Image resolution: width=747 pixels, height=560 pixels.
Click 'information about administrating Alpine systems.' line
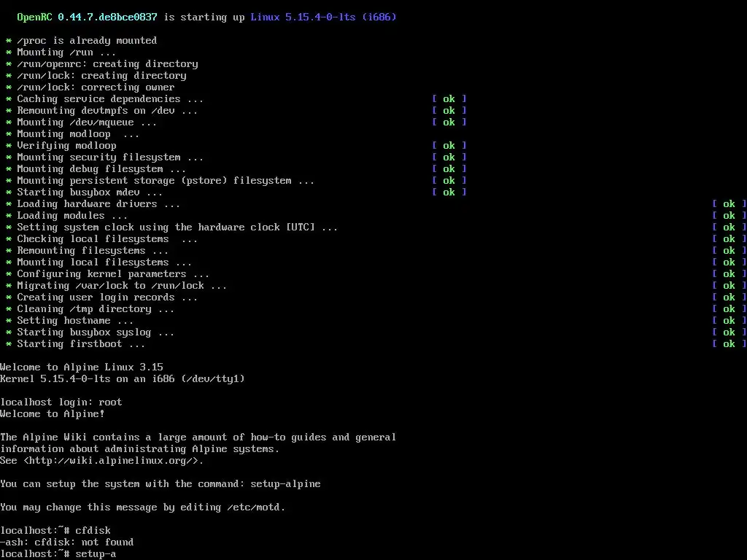[x=139, y=449]
